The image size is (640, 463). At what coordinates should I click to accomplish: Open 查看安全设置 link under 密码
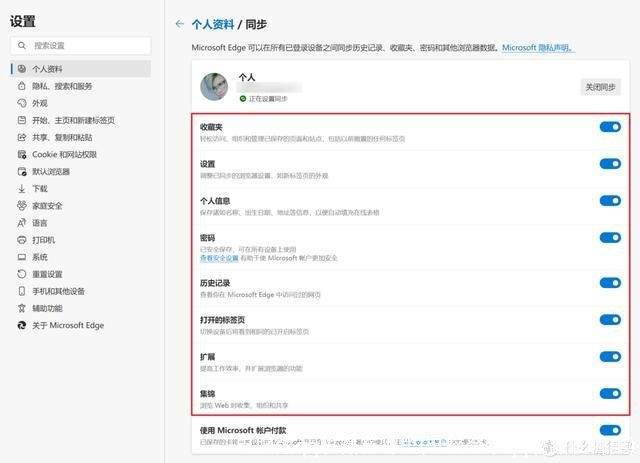[219, 258]
